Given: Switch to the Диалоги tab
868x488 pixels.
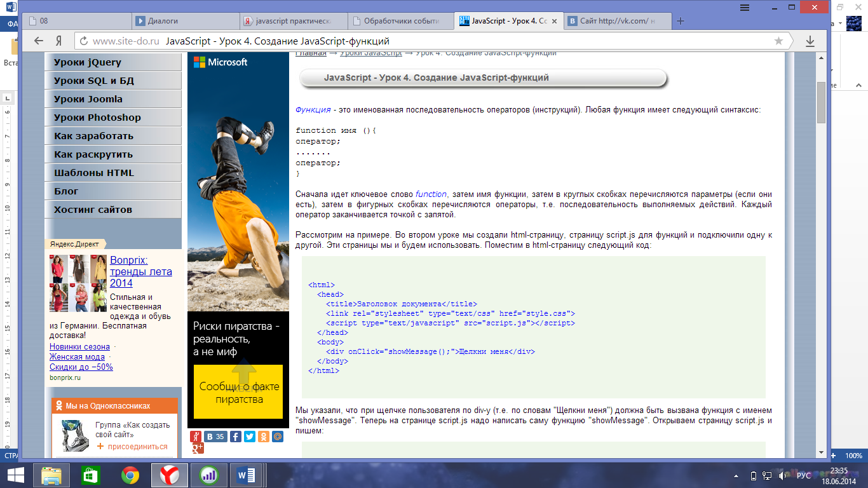Looking at the screenshot, I should [x=186, y=21].
